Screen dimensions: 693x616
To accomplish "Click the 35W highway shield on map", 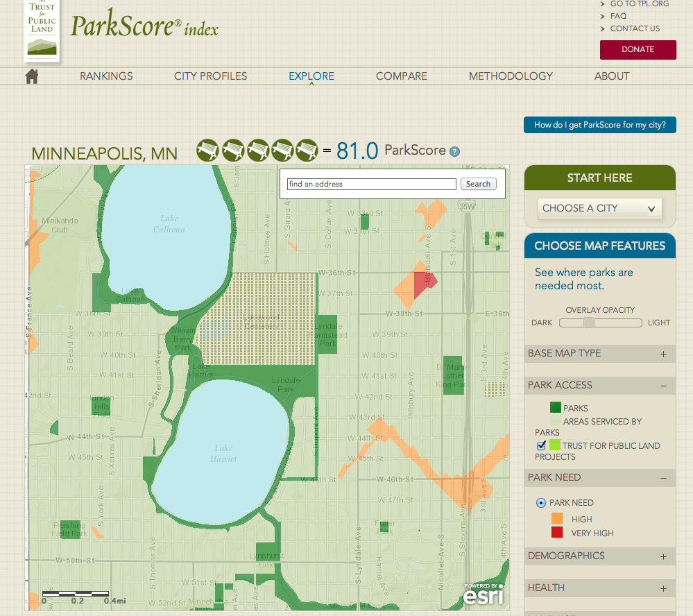I will coord(467,206).
